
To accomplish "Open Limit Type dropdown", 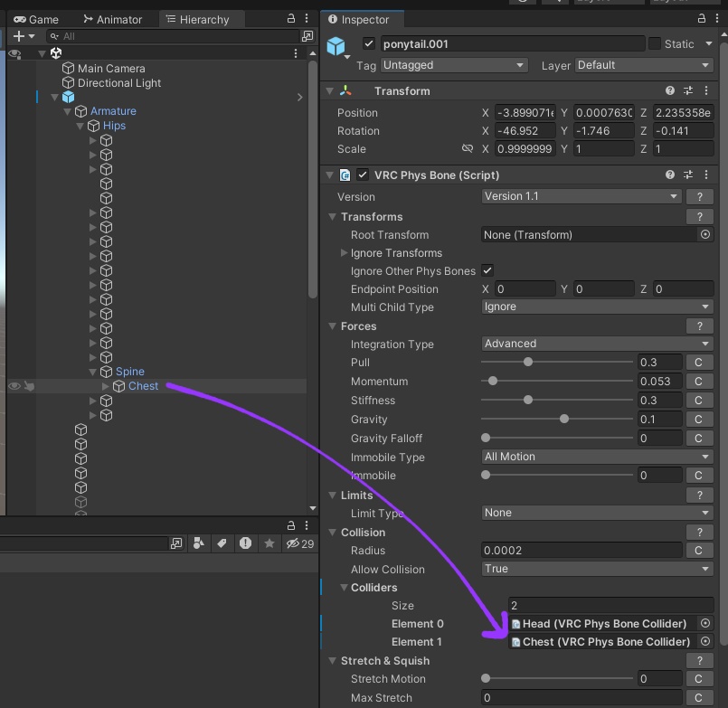I will pos(597,513).
